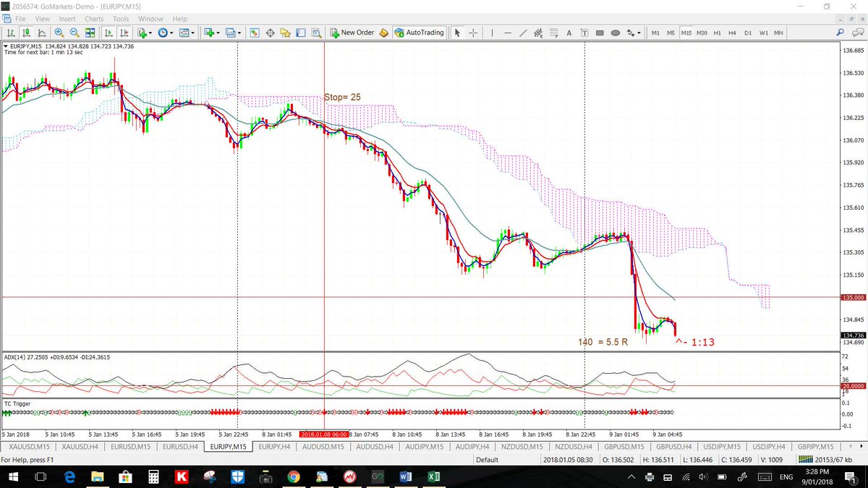The height and width of the screenshot is (488, 868).
Task: Switch to candlestick chart mode
Action: pos(26,33)
